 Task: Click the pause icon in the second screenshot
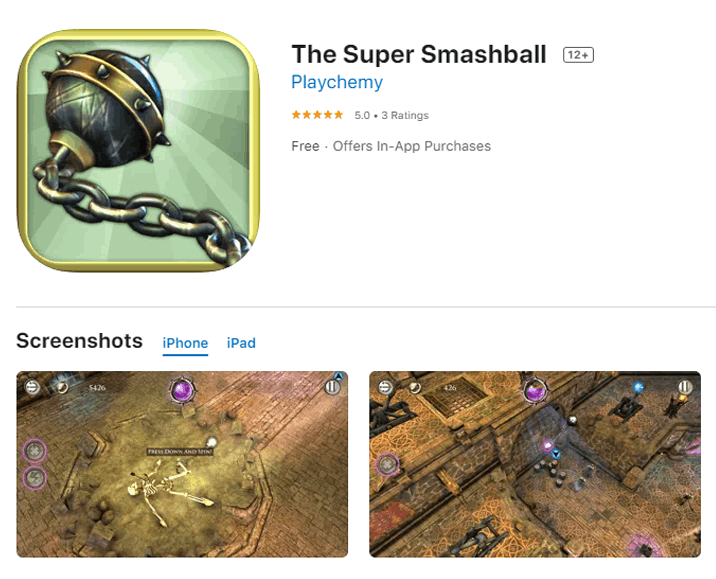(684, 387)
